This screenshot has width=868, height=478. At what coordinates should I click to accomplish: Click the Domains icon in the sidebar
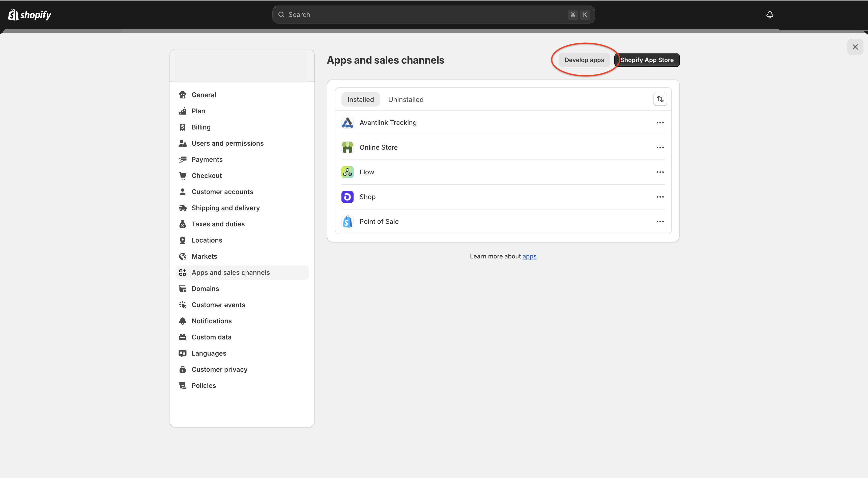(183, 289)
